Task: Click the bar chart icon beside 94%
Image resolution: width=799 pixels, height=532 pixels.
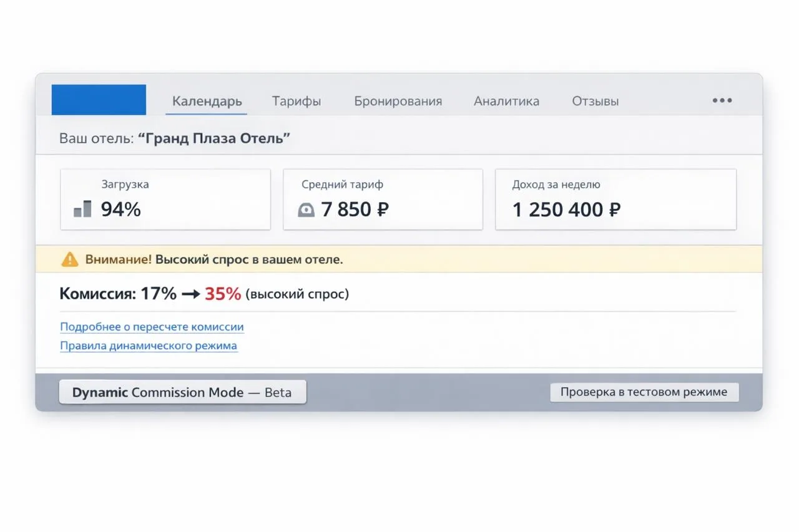Action: 82,209
